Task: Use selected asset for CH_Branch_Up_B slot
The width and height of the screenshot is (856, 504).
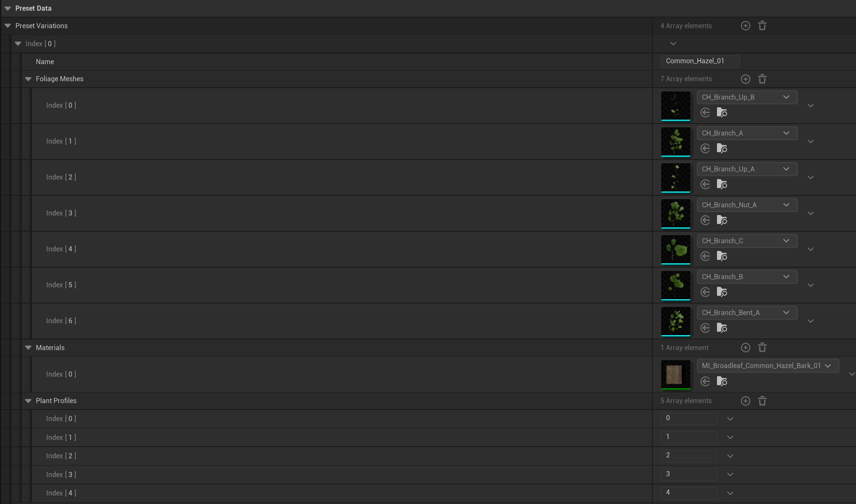Action: [705, 112]
